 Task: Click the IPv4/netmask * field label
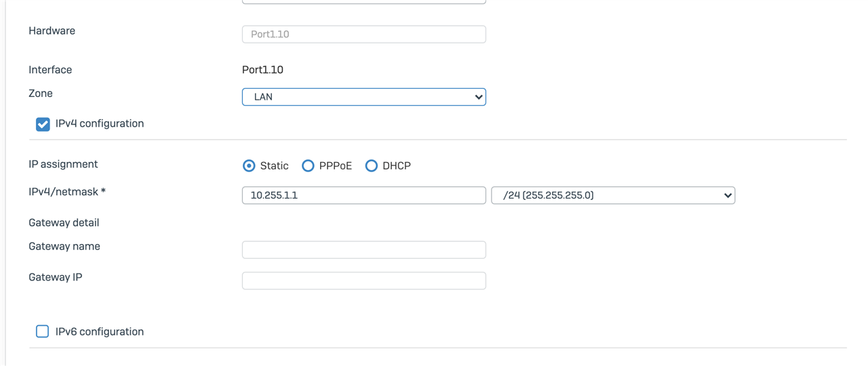(x=67, y=192)
